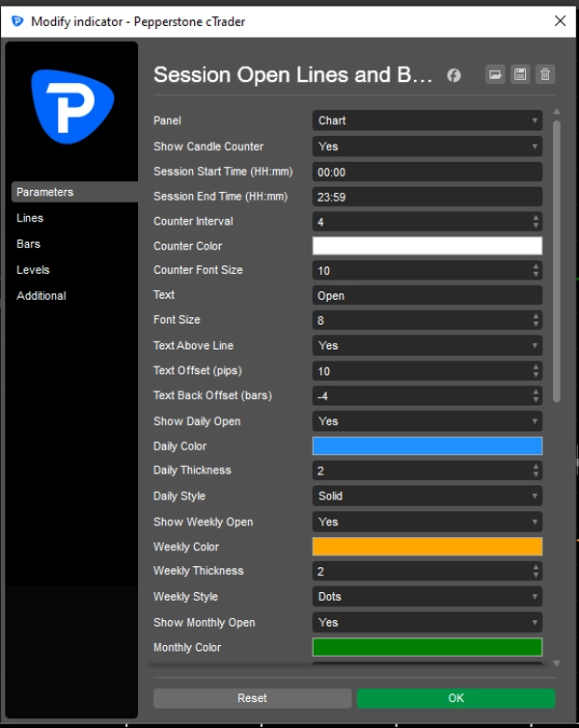Switch to the Levels section

pyautogui.click(x=33, y=270)
